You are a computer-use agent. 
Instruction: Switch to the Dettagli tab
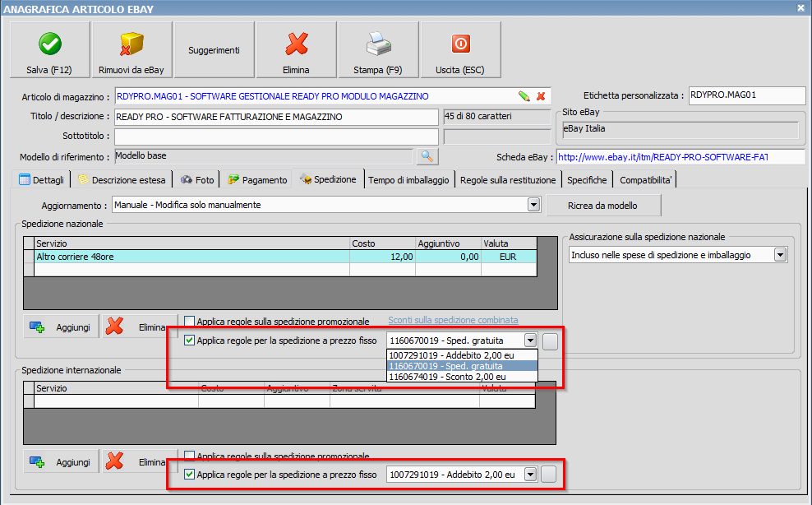pos(41,180)
